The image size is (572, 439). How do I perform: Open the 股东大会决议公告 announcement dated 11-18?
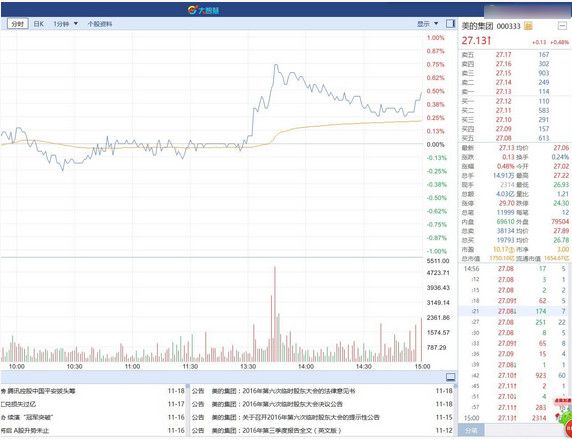click(x=277, y=404)
